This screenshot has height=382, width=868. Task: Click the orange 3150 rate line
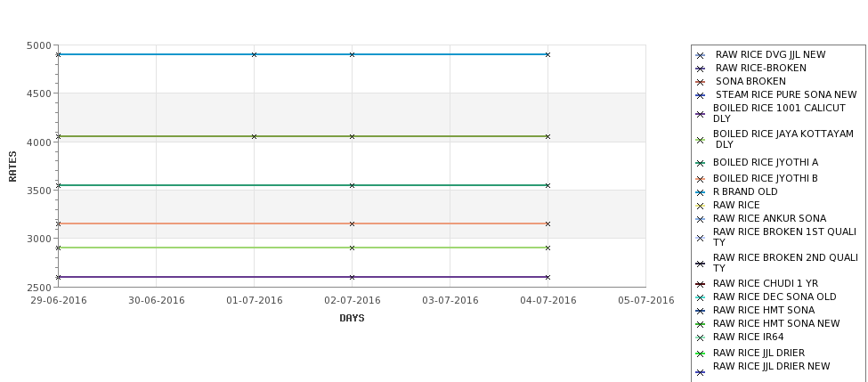pyautogui.click(x=303, y=224)
